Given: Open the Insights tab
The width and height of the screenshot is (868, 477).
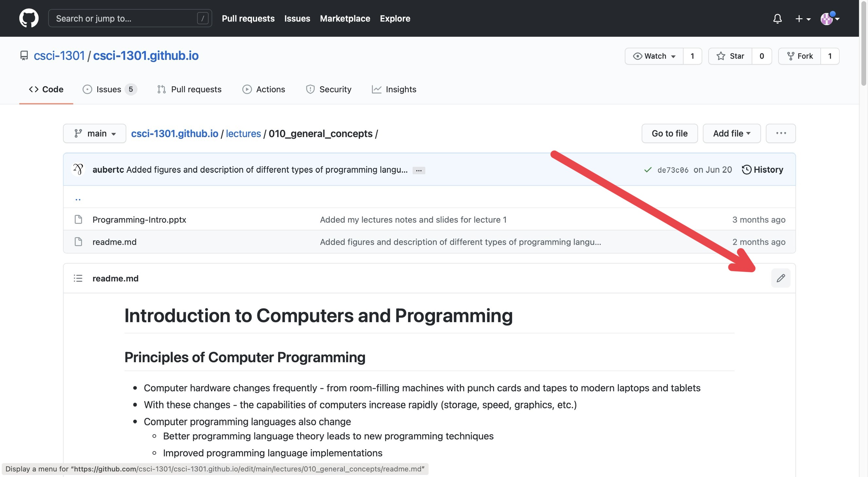Looking at the screenshot, I should (x=394, y=89).
